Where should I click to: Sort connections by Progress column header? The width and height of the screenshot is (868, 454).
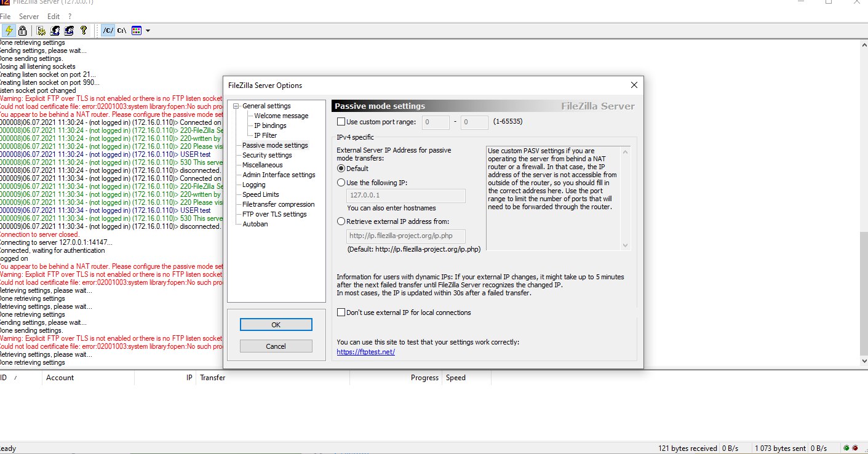tap(396, 378)
